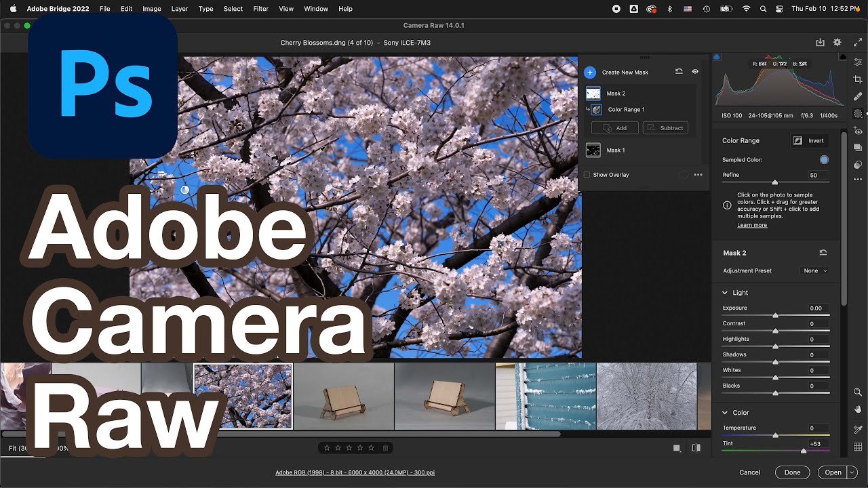Open the File menu
868x488 pixels.
click(x=104, y=9)
